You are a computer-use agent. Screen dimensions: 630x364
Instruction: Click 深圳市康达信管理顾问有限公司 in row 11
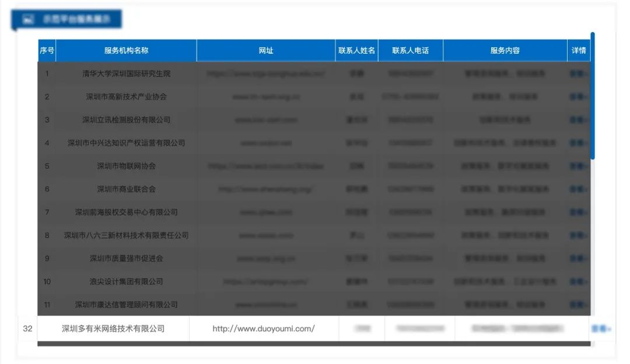pyautogui.click(x=126, y=304)
